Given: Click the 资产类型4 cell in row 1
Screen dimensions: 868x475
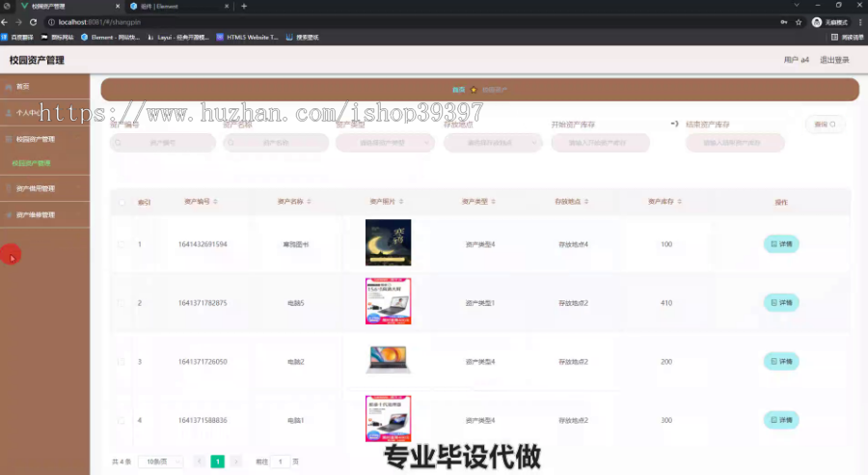Looking at the screenshot, I should point(480,244).
